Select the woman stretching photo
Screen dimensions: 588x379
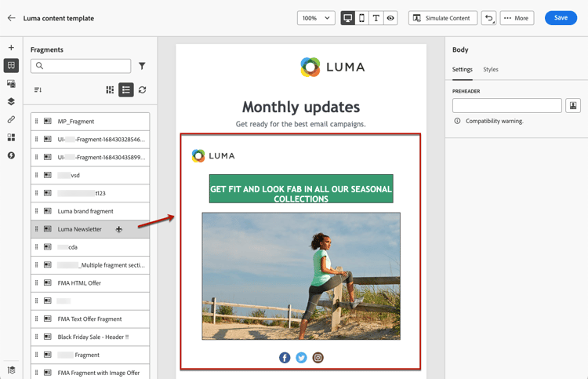[301, 276]
